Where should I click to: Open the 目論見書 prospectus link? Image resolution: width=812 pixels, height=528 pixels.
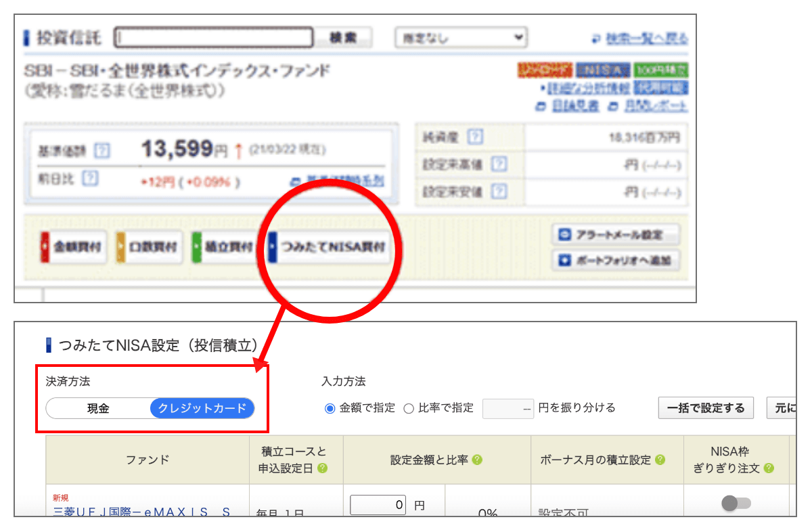[576, 106]
